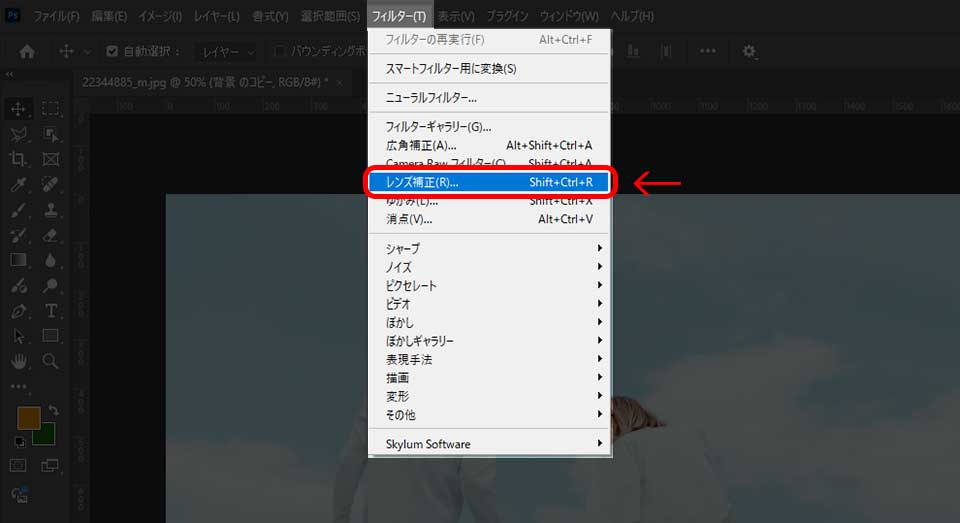Open フィルターギャラリー(G)...

click(x=489, y=127)
